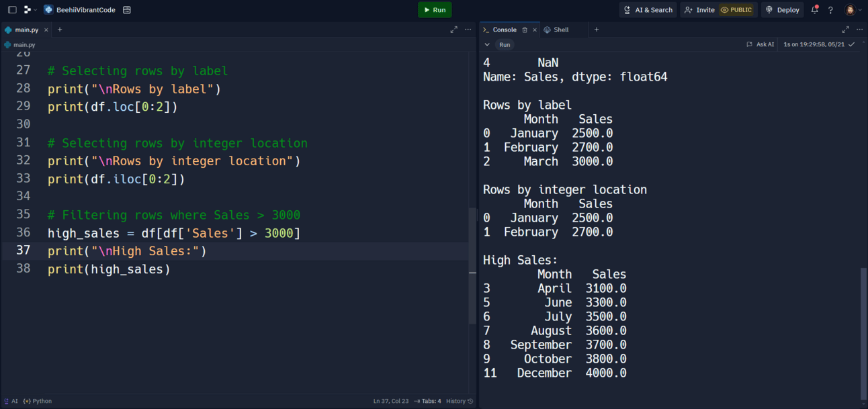The image size is (868, 409).
Task: Open notifications bell
Action: [x=814, y=10]
